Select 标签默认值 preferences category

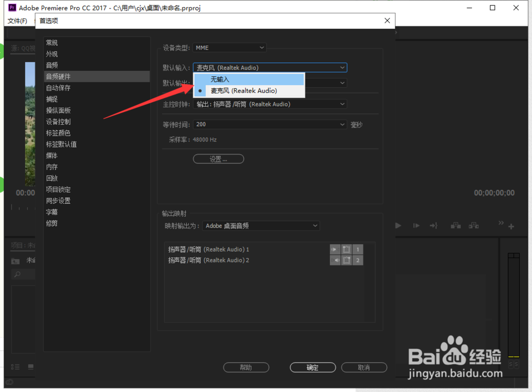pyautogui.click(x=97, y=144)
